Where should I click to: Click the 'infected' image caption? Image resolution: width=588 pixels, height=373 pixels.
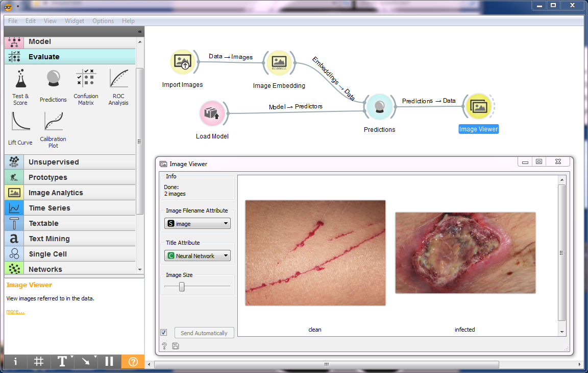[x=465, y=330]
